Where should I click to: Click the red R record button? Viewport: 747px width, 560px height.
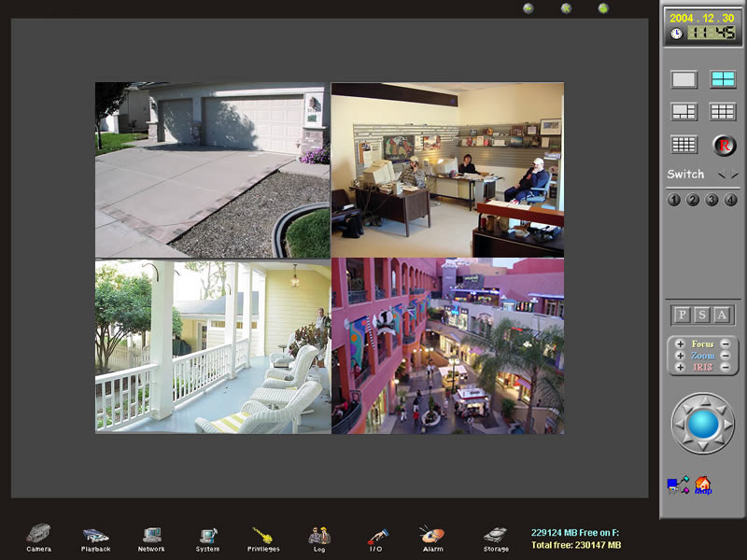pos(725,145)
